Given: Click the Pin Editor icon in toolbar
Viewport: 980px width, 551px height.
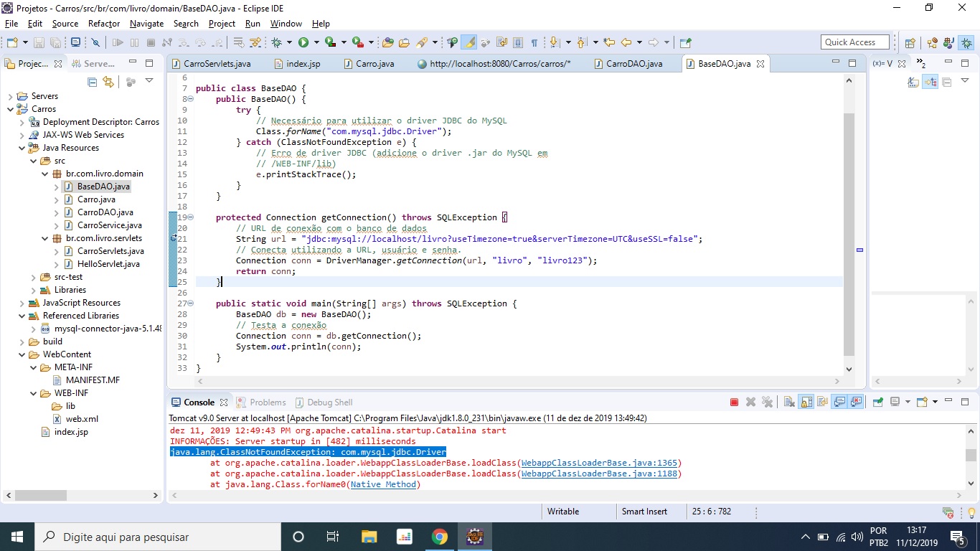Looking at the screenshot, I should [685, 42].
